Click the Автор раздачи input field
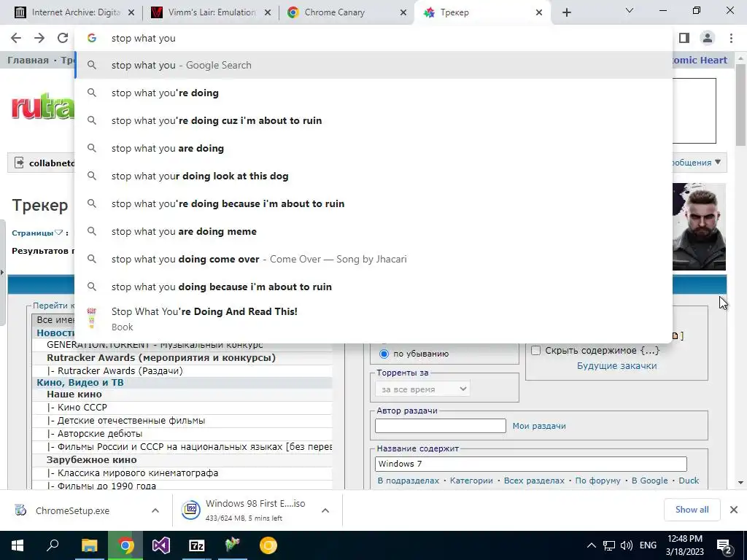Image resolution: width=747 pixels, height=560 pixels. coord(440,426)
